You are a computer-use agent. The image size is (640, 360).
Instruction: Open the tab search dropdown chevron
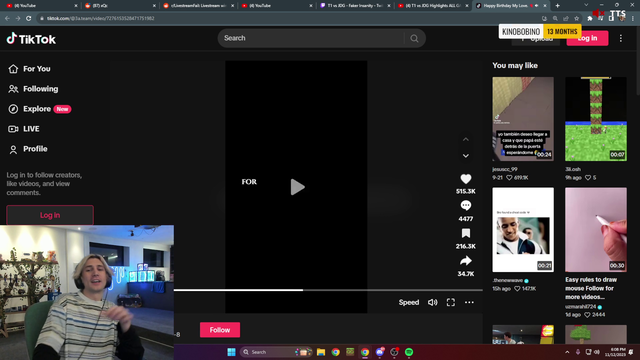click(x=586, y=5)
